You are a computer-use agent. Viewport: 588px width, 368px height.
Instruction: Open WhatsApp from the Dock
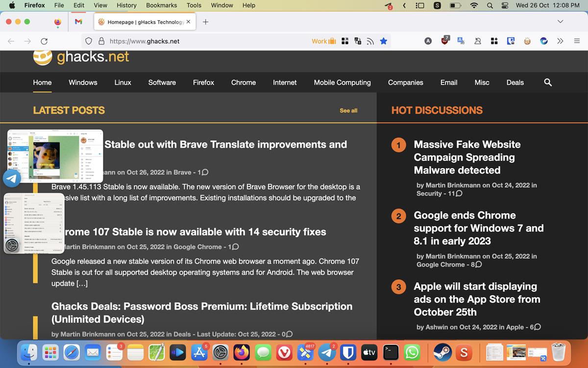click(x=412, y=352)
